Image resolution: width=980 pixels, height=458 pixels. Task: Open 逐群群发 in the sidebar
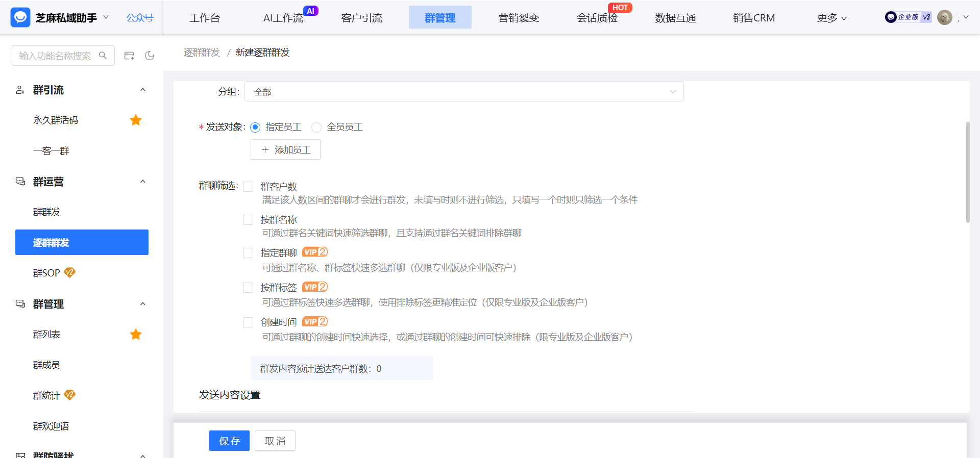[82, 242]
